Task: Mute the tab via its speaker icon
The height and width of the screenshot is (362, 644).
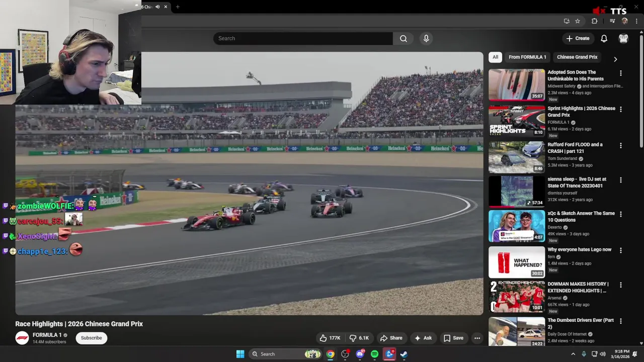Action: 157,7
